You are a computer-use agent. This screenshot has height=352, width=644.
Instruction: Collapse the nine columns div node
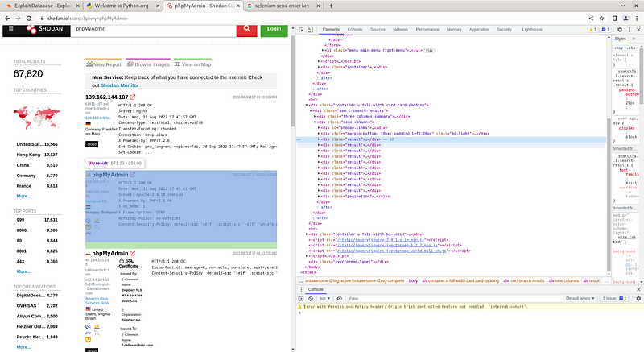315,122
